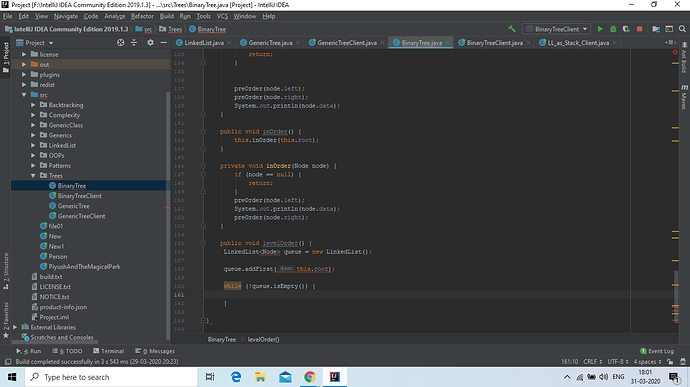Viewport: 690px width, 387px height.
Task: Click the read-only lock icon in status bar
Action: coord(670,361)
